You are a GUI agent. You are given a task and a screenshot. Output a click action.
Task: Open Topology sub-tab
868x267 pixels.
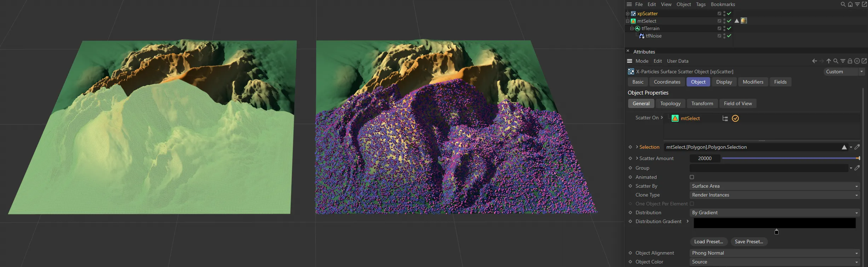pyautogui.click(x=670, y=103)
